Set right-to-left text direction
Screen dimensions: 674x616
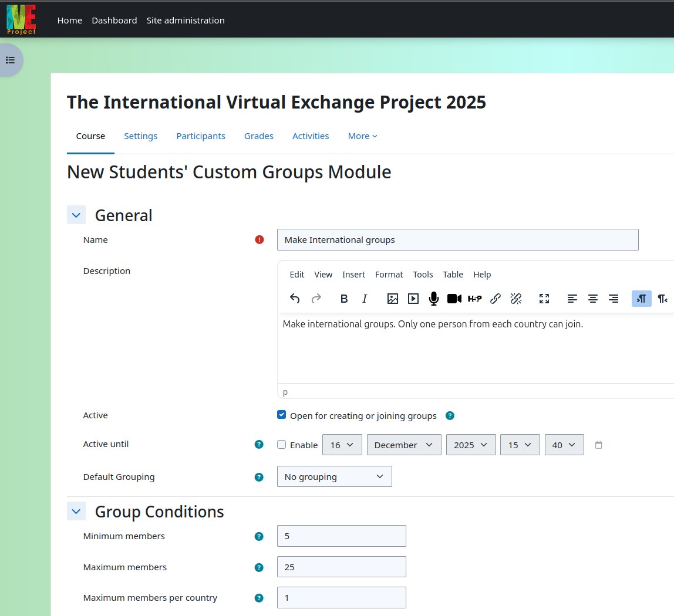662,299
